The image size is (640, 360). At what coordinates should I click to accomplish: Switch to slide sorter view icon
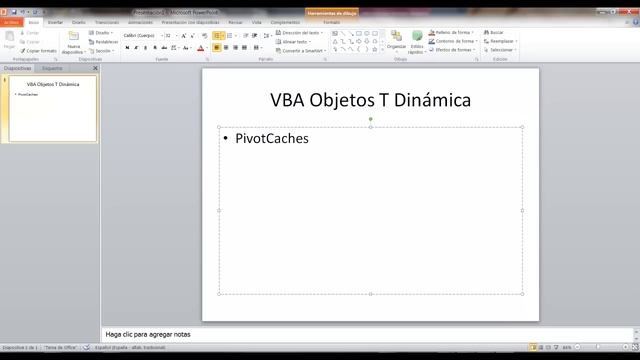pyautogui.click(x=541, y=347)
